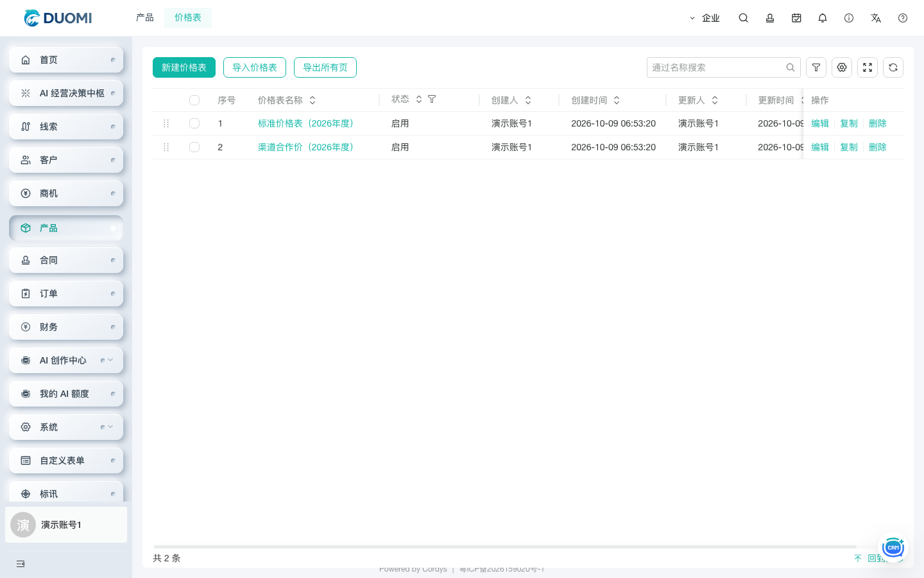
Task: Open 标准价格表（2026年度）link
Action: point(307,123)
